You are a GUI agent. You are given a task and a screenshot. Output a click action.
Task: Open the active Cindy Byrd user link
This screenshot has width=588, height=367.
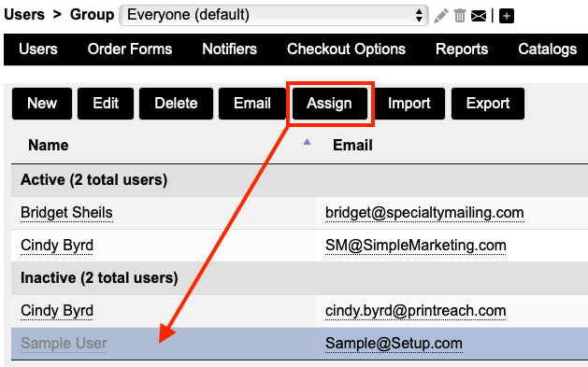point(57,246)
